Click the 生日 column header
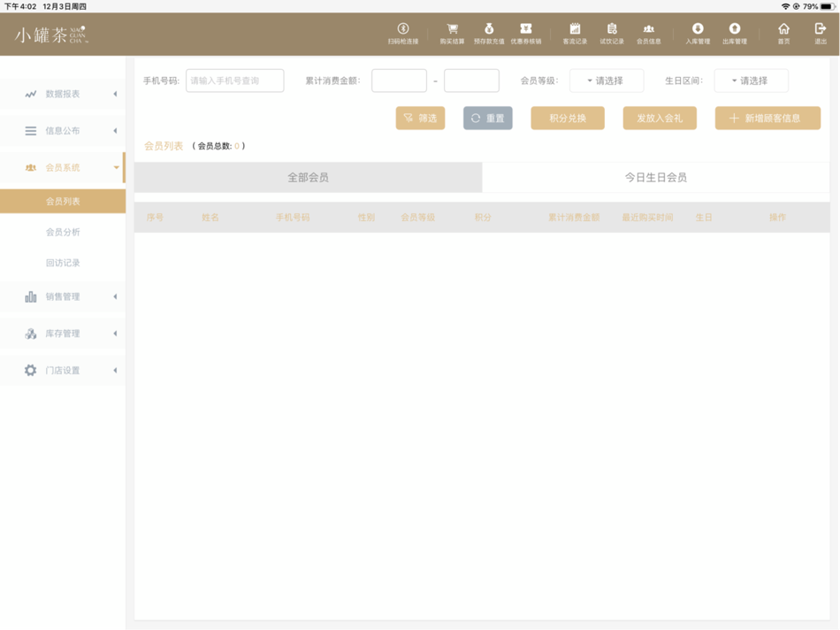 coord(704,217)
